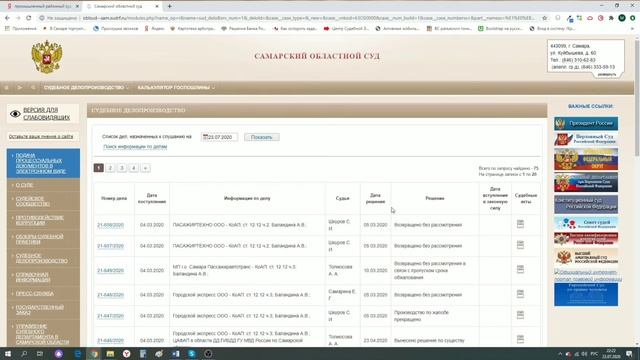Open court act icon for case 21-649/2020
This screenshot has height=360, width=640.
(x=520, y=269)
